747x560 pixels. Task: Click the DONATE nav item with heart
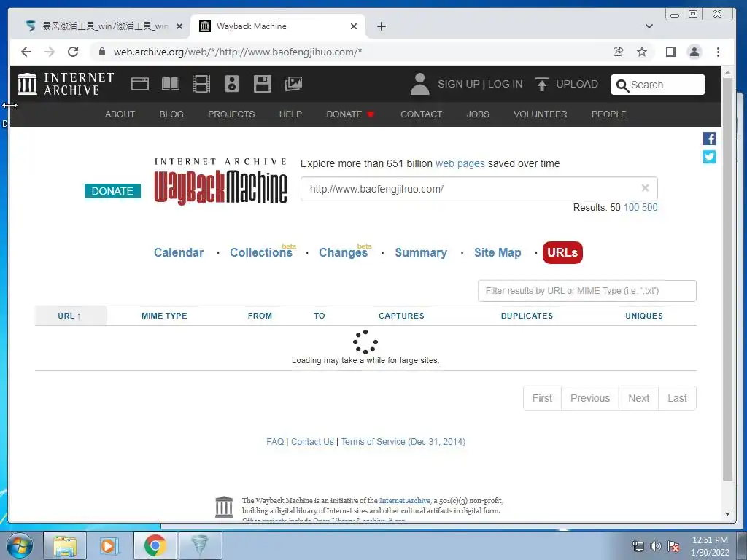coord(350,114)
